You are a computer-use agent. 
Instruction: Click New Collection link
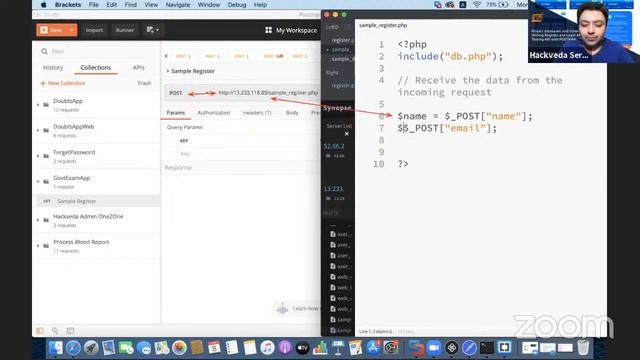pyautogui.click(x=63, y=83)
